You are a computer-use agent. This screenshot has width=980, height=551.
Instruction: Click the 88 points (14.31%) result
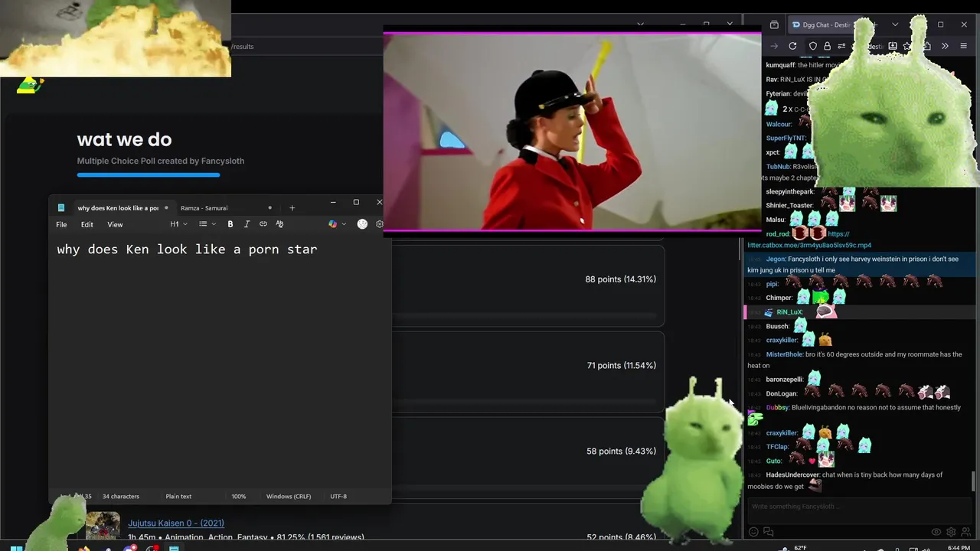[x=620, y=279]
